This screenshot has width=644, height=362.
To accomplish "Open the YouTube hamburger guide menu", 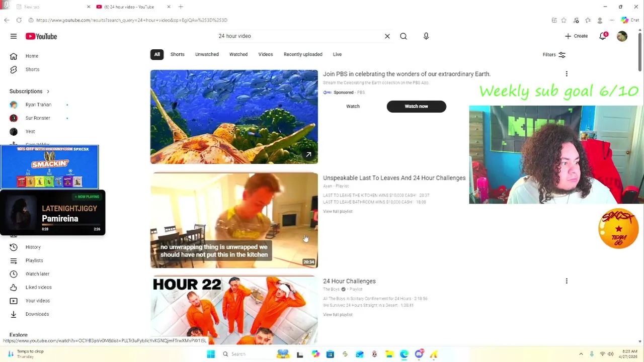I will coord(14,36).
